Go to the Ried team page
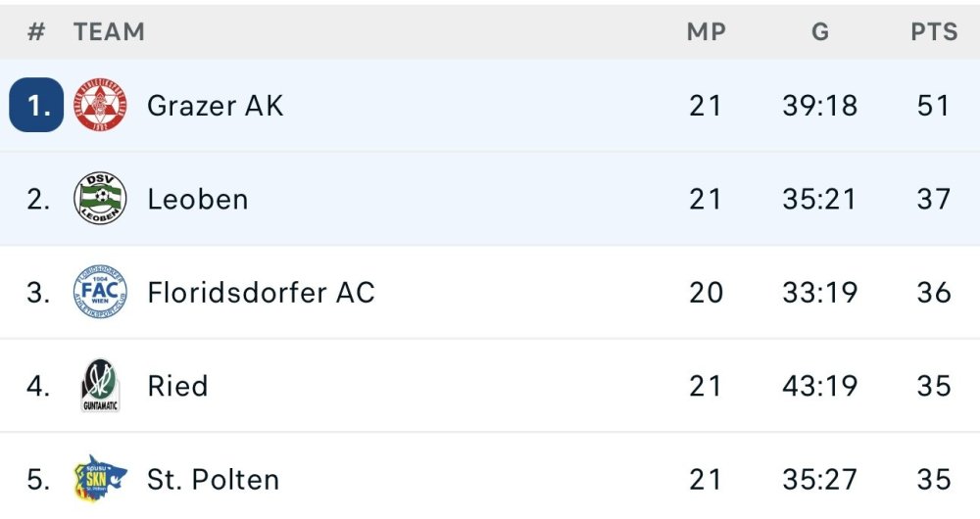The image size is (980, 519). click(177, 386)
